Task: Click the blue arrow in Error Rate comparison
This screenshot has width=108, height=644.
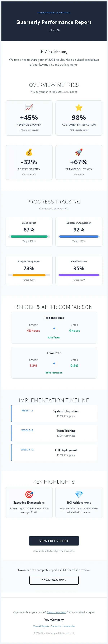Action: pos(54,364)
